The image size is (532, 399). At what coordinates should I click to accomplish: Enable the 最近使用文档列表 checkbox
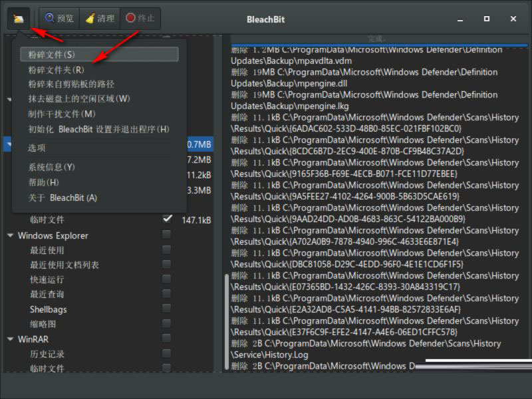coord(167,264)
